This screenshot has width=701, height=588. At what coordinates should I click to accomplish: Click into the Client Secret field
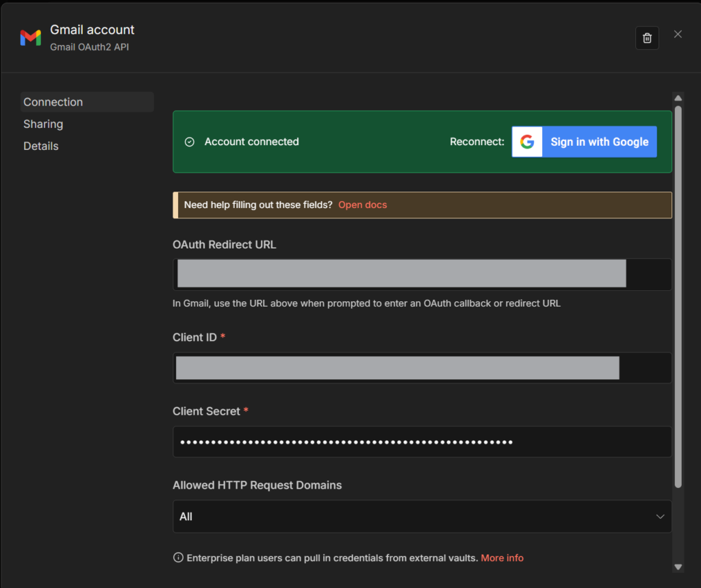422,442
